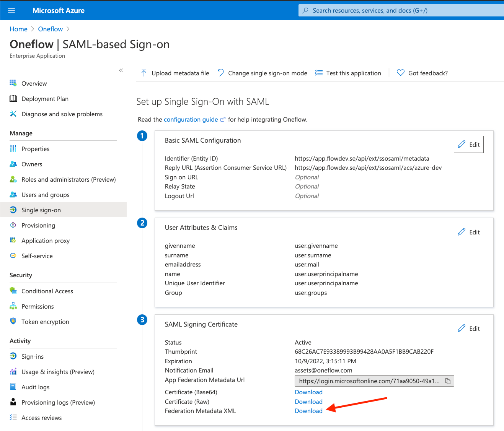
Task: Open Single sign-on in the sidebar
Action: click(41, 210)
